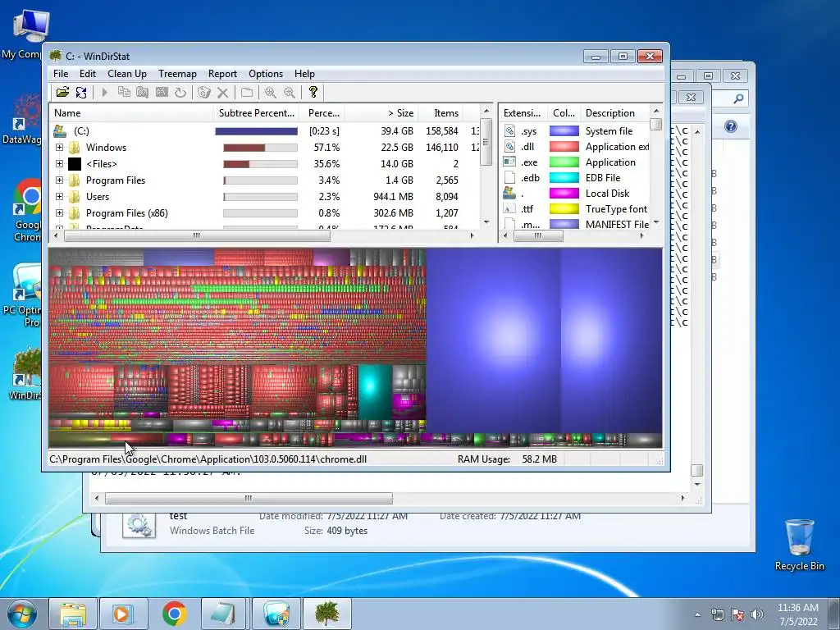The image size is (840, 630).
Task: Click the volume speaker tray icon
Action: pyautogui.click(x=757, y=614)
